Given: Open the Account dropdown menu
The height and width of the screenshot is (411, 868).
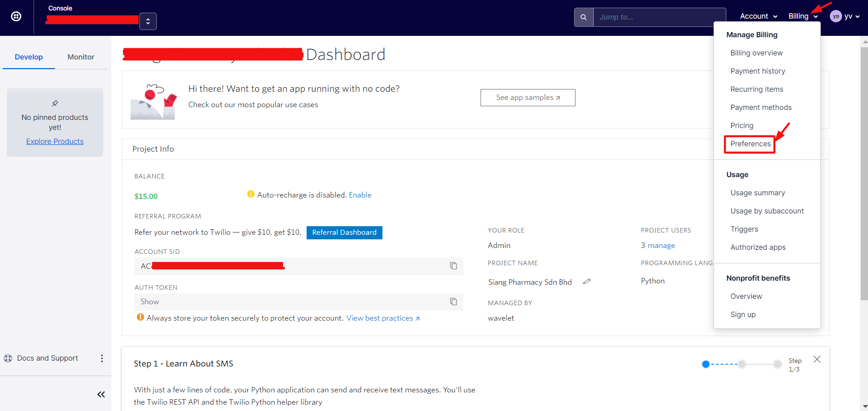Looking at the screenshot, I should pos(759,16).
